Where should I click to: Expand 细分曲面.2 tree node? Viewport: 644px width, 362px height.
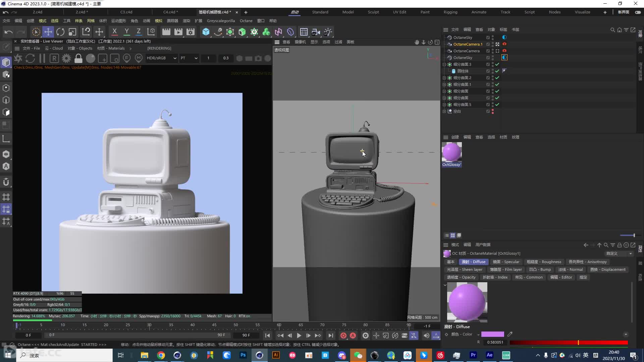point(444,78)
